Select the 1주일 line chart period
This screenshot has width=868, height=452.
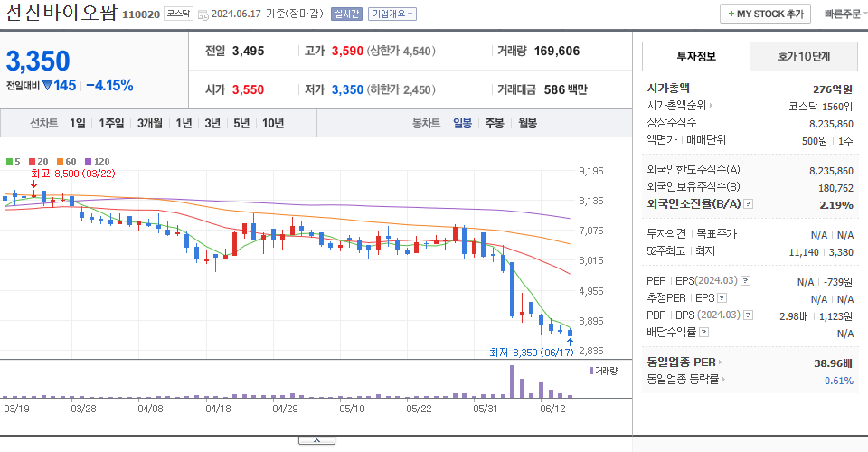111,123
